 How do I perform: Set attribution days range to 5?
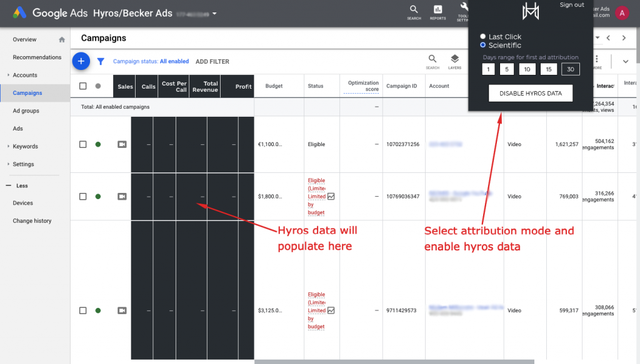tap(506, 69)
